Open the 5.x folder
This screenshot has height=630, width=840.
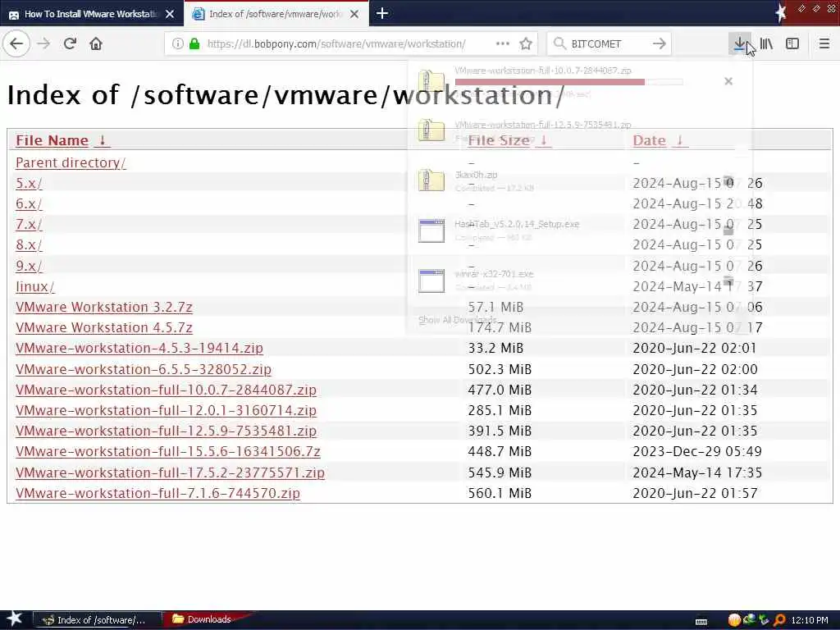click(x=29, y=183)
